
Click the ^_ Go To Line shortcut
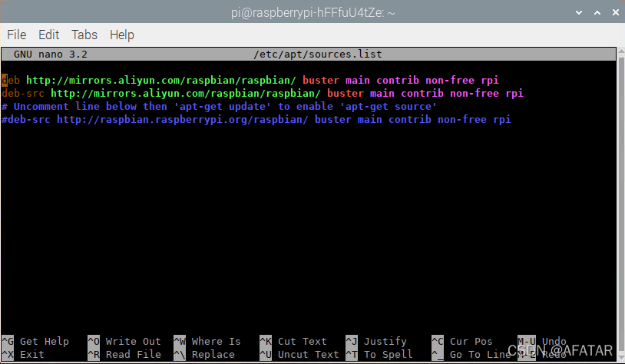tap(471, 355)
